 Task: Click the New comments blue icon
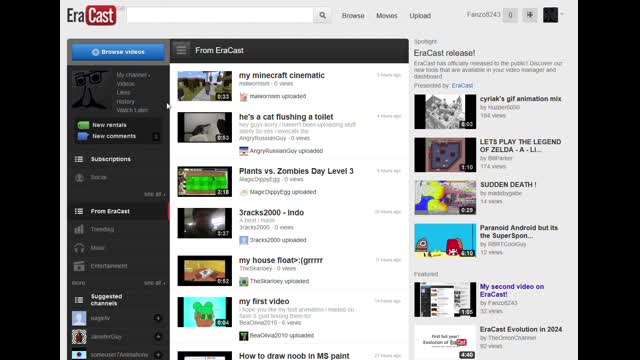pyautogui.click(x=83, y=136)
